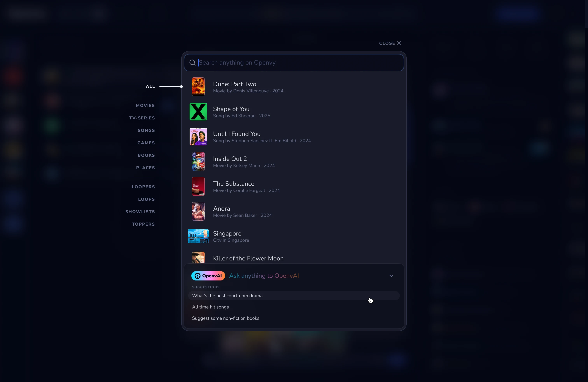Choose suggestion What's the best courtroom drama
Viewport: 588px width, 382px height.
(227, 295)
